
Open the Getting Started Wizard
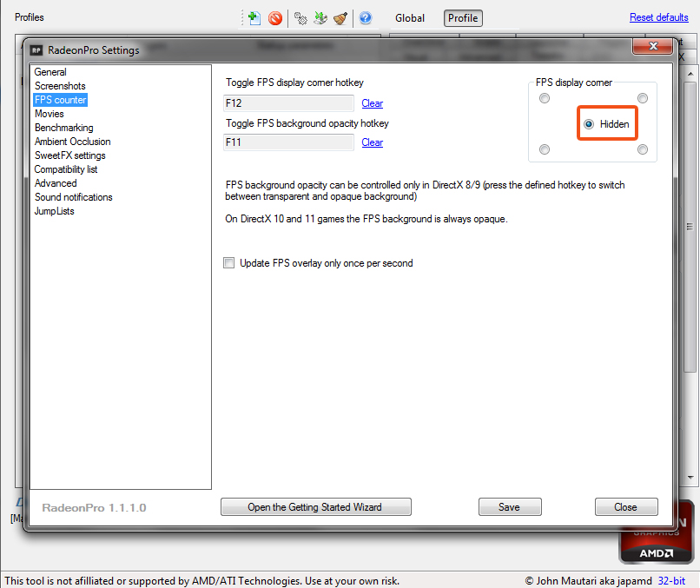[315, 506]
